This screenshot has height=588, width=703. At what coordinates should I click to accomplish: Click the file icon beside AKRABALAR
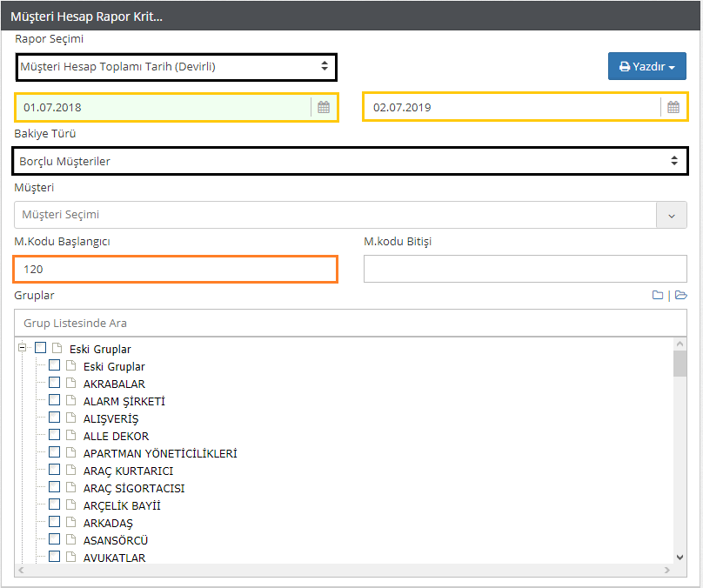(71, 384)
